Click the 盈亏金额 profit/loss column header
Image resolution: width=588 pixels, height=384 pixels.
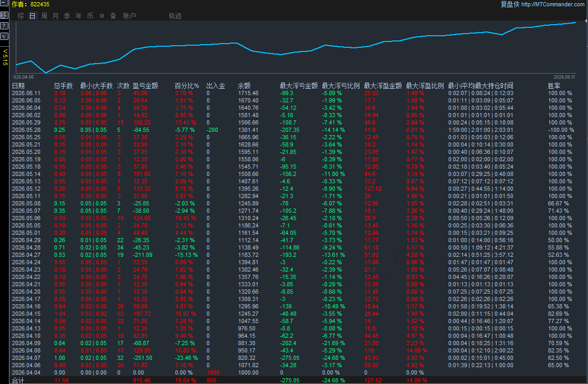[146, 86]
